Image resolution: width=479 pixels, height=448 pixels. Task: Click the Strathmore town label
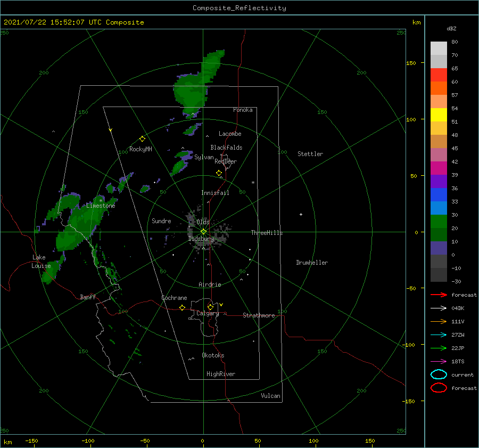[259, 315]
